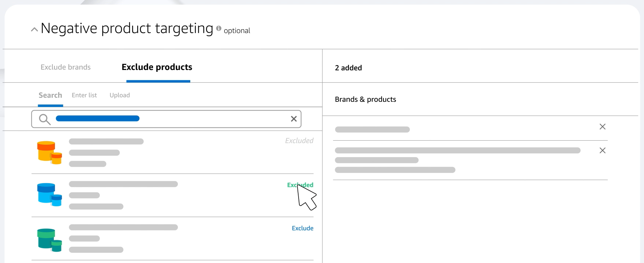The image size is (644, 263).
Task: Select the Exclude products tab
Action: [x=157, y=67]
